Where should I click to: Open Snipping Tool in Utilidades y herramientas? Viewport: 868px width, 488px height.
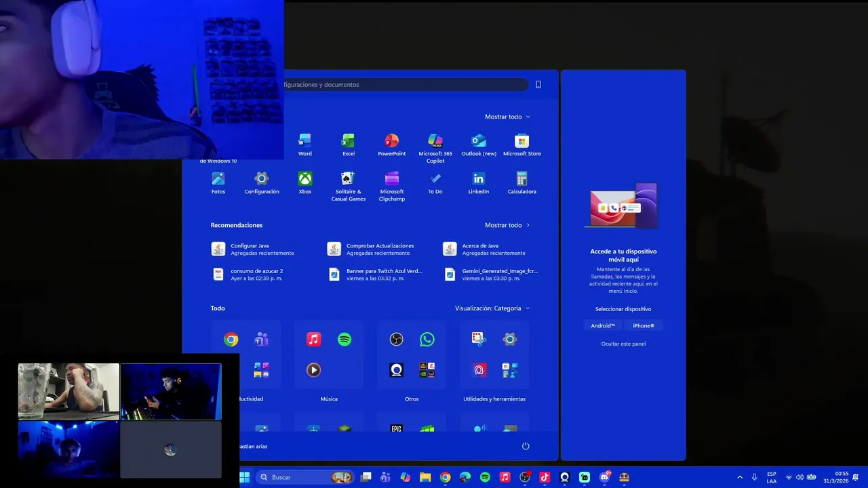point(479,339)
